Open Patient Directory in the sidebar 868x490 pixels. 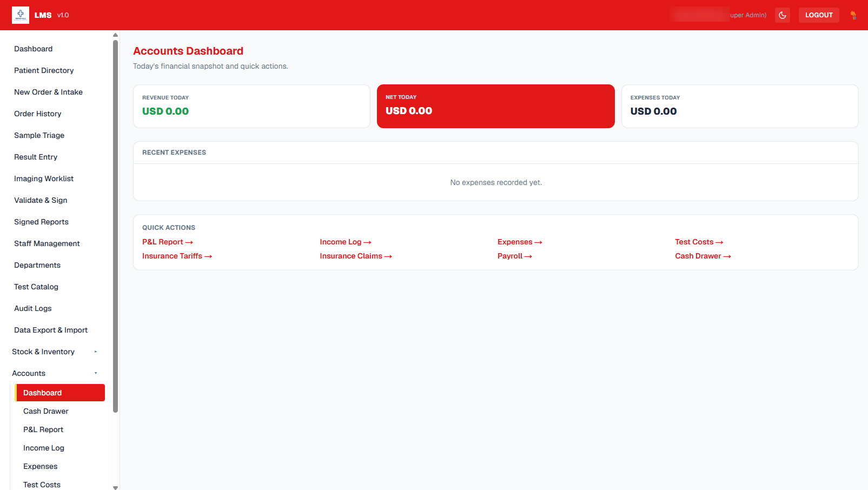coord(44,70)
